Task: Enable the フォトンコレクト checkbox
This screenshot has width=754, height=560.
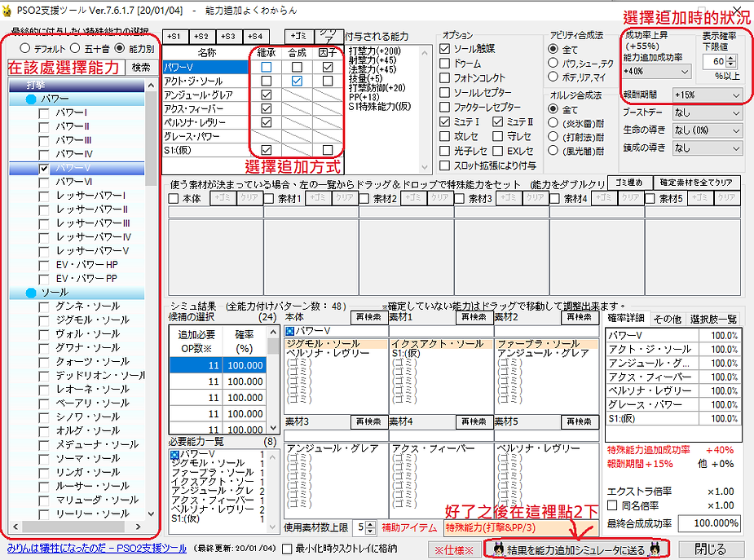Action: (445, 78)
